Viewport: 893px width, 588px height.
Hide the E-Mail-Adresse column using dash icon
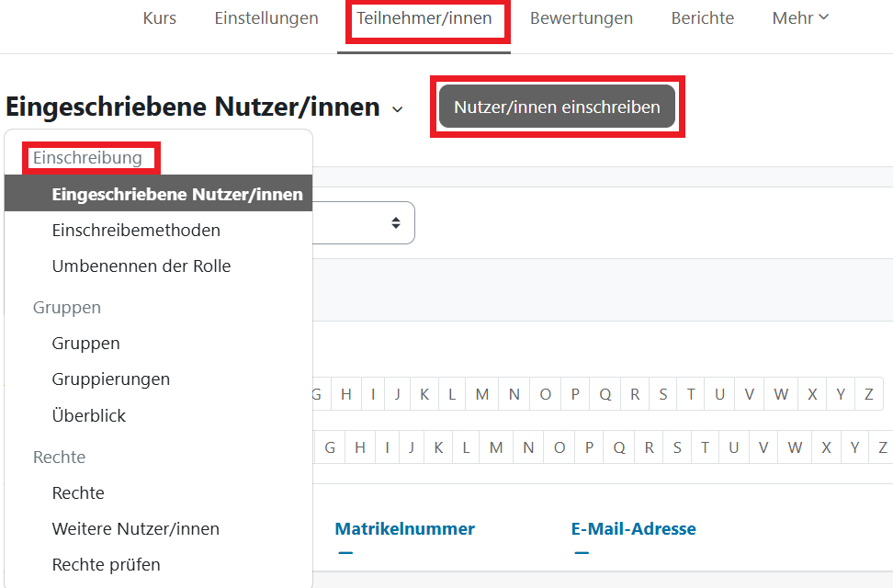point(579,552)
